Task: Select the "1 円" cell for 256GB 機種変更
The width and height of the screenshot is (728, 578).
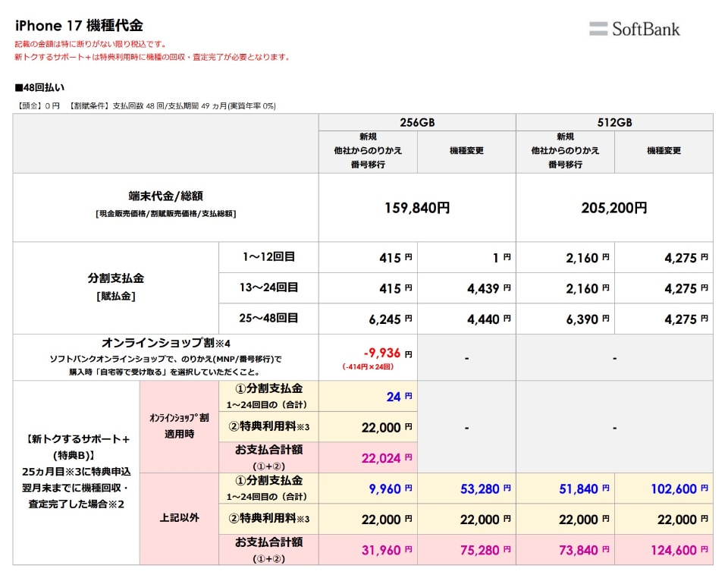Action: pos(501,258)
